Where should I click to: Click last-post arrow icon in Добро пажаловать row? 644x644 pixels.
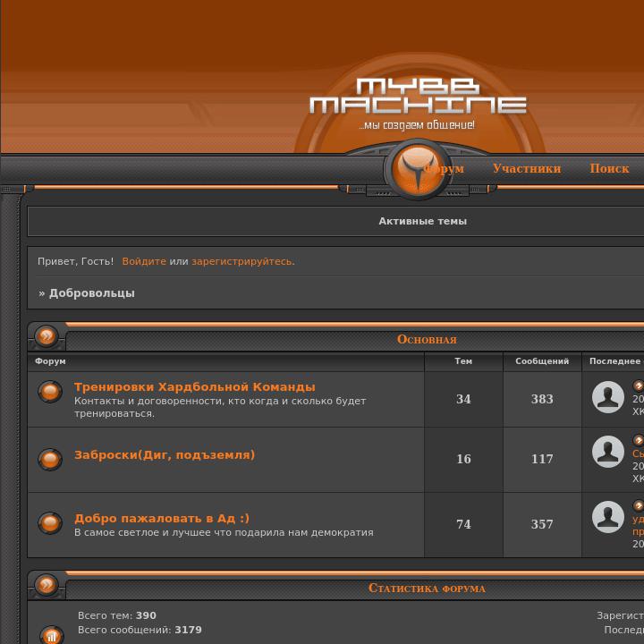click(x=639, y=505)
